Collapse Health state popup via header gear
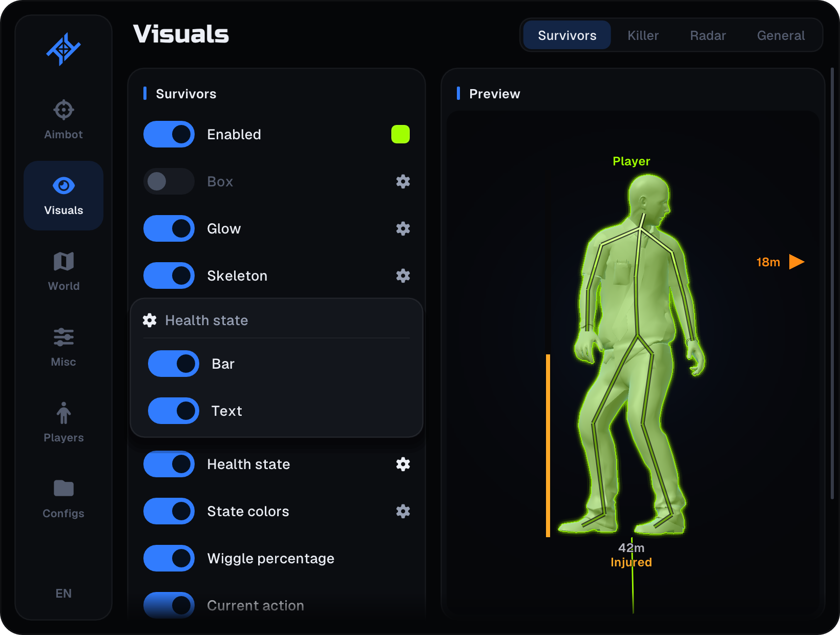Image resolution: width=840 pixels, height=635 pixels. click(150, 320)
